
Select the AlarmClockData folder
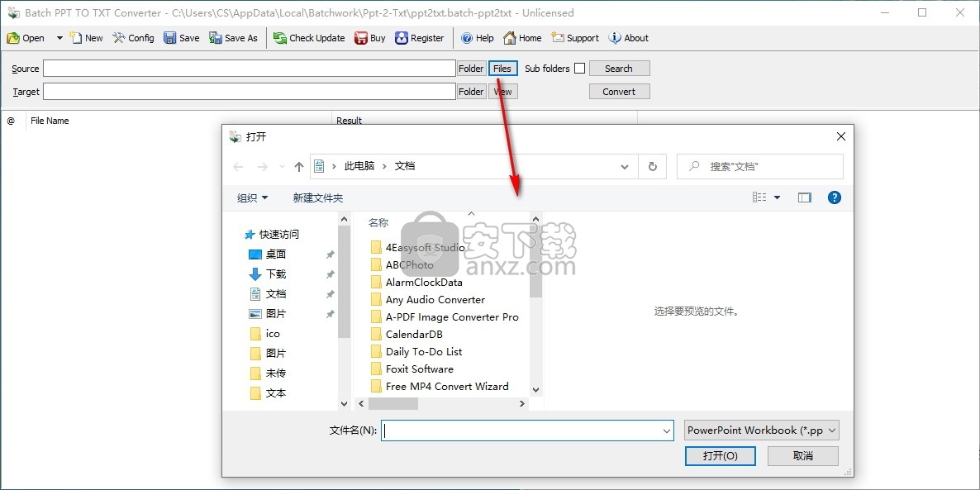click(x=416, y=283)
